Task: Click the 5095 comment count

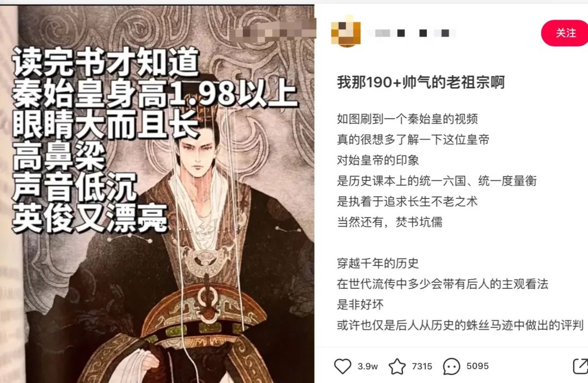Action: (x=477, y=366)
